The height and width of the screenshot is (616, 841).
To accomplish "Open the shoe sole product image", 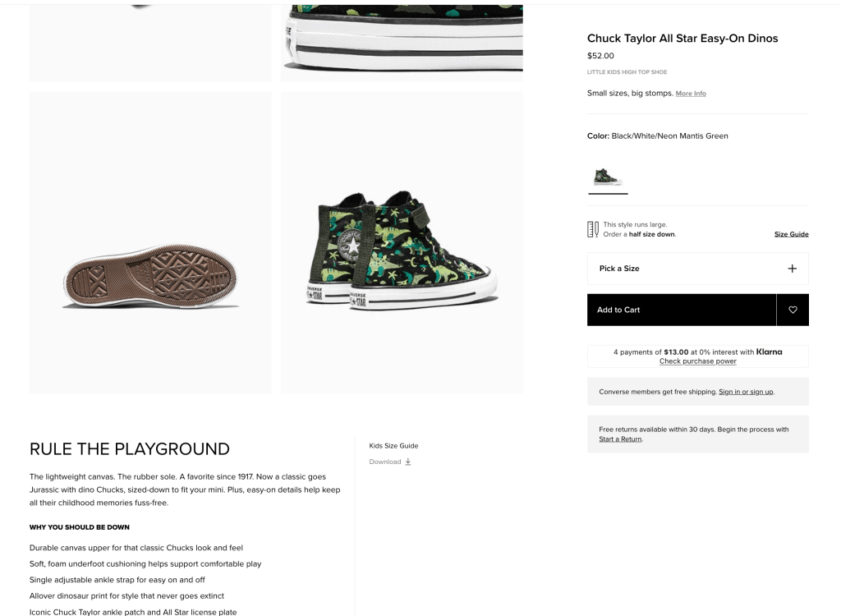I will point(150,243).
